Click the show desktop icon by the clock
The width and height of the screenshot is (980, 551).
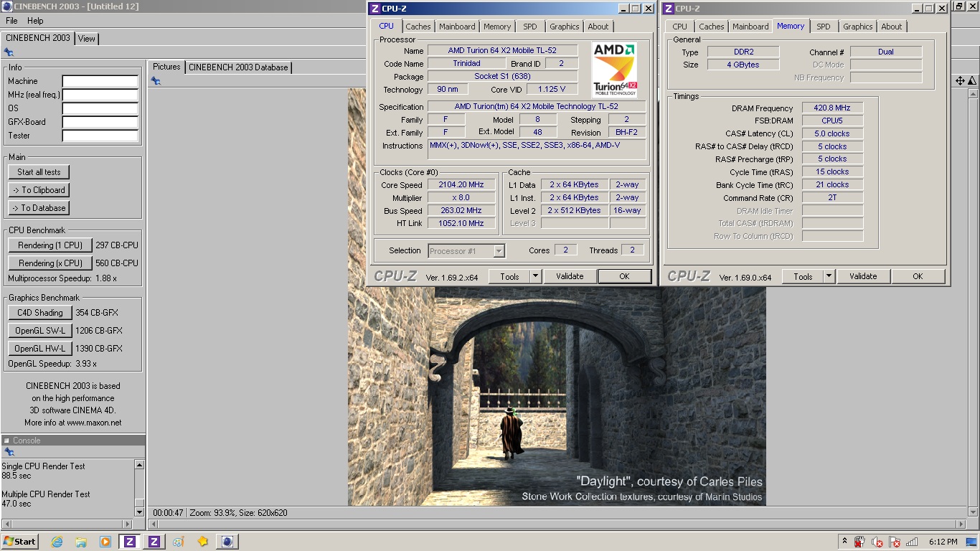coord(971,542)
